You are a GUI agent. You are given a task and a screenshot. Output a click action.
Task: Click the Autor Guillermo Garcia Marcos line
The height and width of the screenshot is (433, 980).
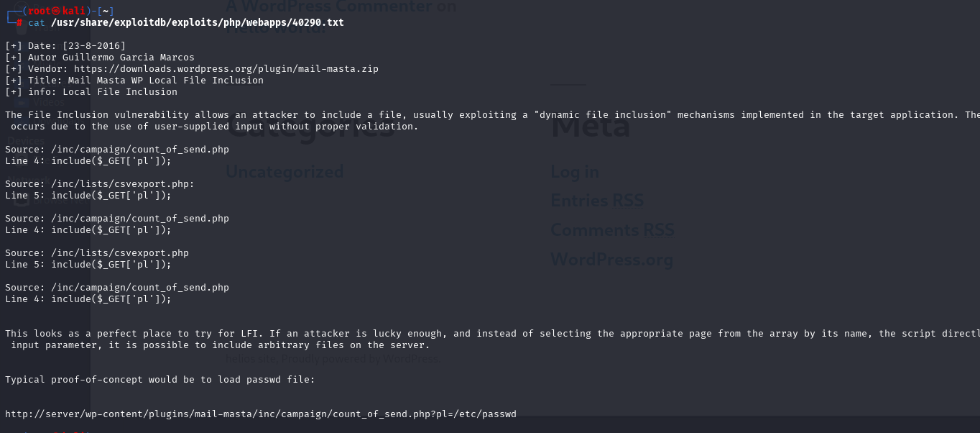100,57
